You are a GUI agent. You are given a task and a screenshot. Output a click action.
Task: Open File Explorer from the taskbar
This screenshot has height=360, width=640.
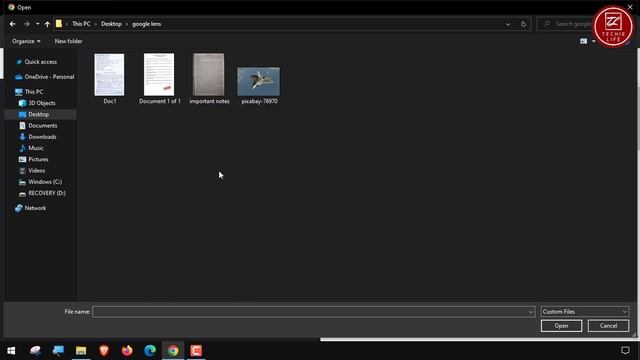coord(81,351)
